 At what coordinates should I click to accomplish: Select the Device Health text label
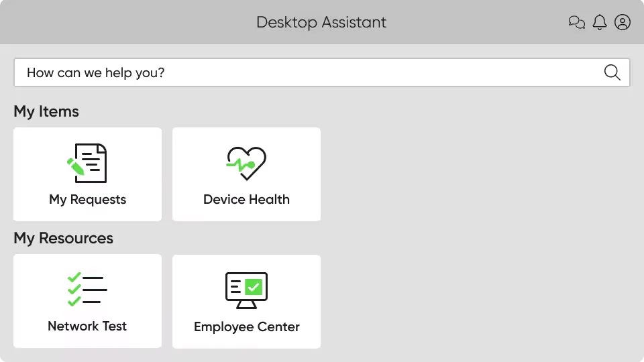click(246, 199)
